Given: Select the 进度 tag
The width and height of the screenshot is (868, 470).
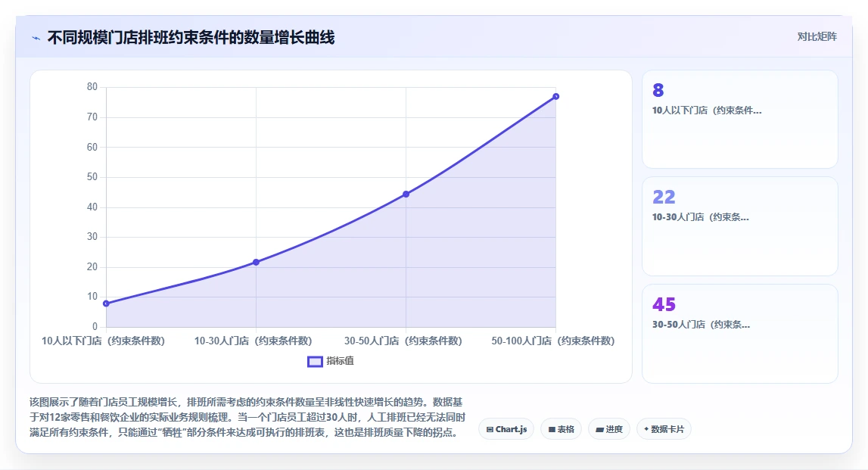Looking at the screenshot, I should point(609,429).
